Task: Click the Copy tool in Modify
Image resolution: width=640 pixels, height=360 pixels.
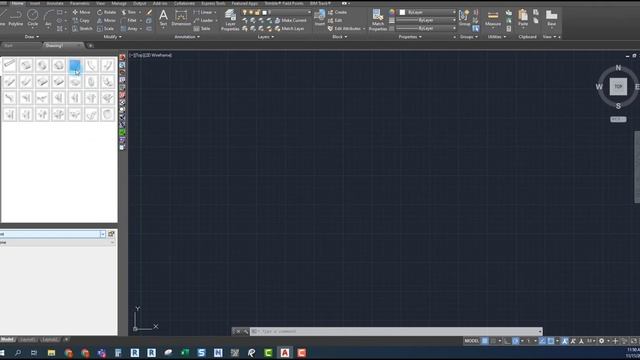Action: pos(81,20)
